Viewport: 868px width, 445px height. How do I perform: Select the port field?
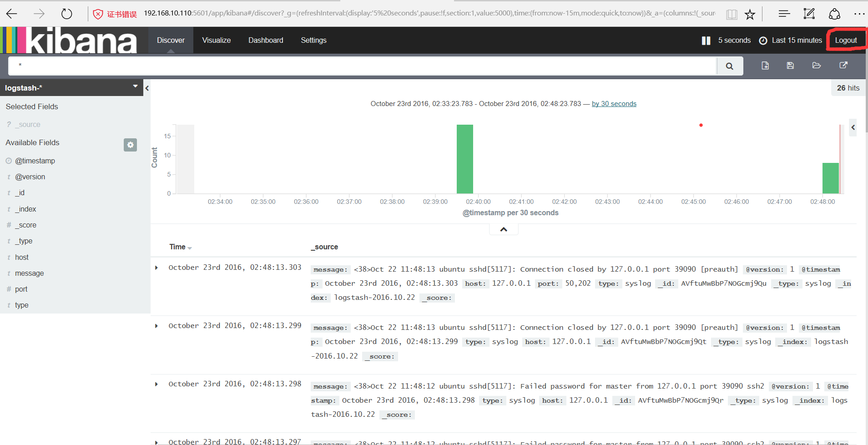tap(21, 289)
